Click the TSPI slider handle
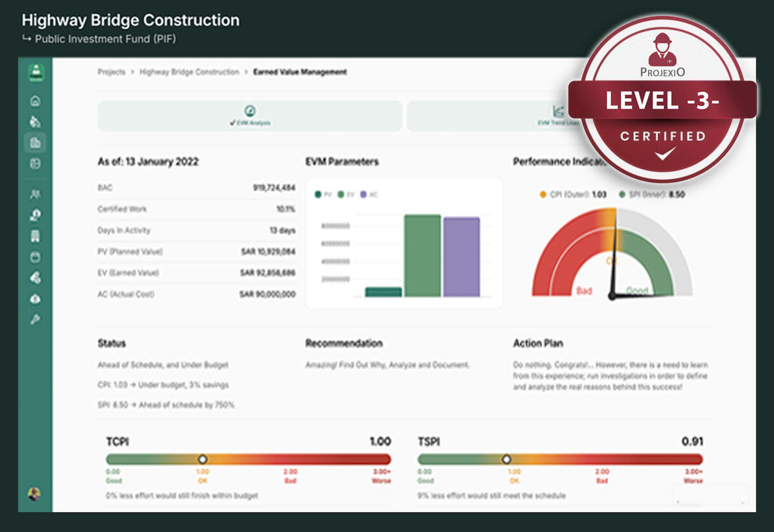The width and height of the screenshot is (774, 532). click(507, 459)
